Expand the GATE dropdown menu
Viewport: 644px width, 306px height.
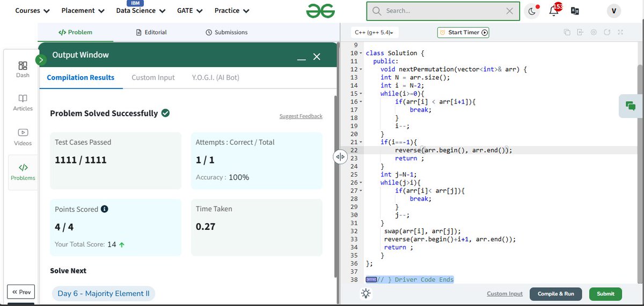(x=190, y=11)
